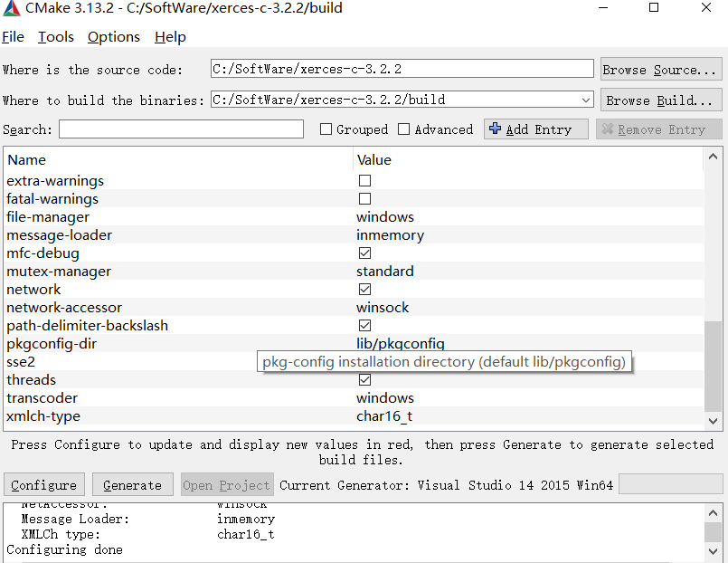The width and height of the screenshot is (728, 563).
Task: Uncheck the mfc-debug value checkbox
Action: click(364, 253)
